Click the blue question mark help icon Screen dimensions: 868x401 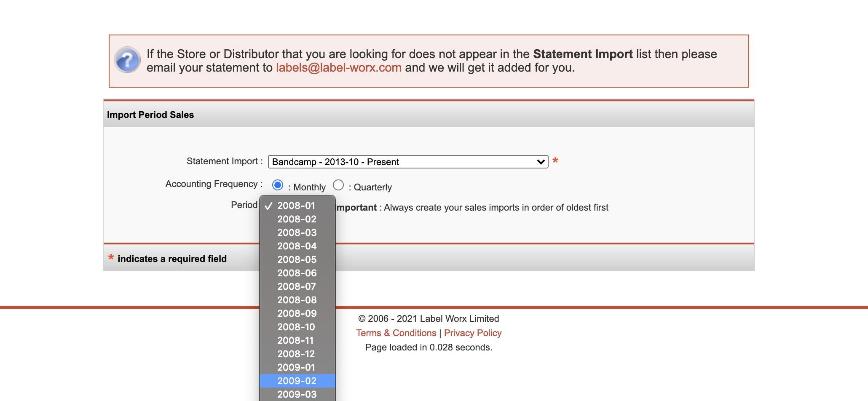tap(127, 60)
